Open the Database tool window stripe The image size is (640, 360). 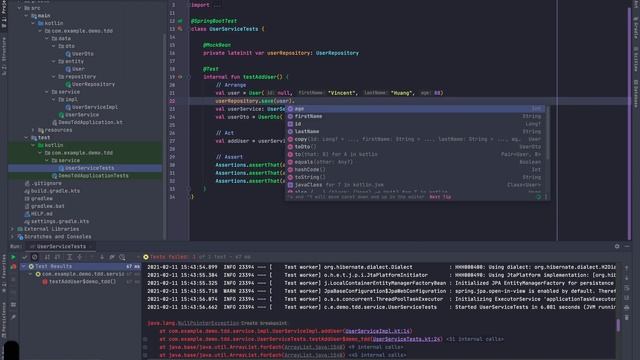coord(636,93)
